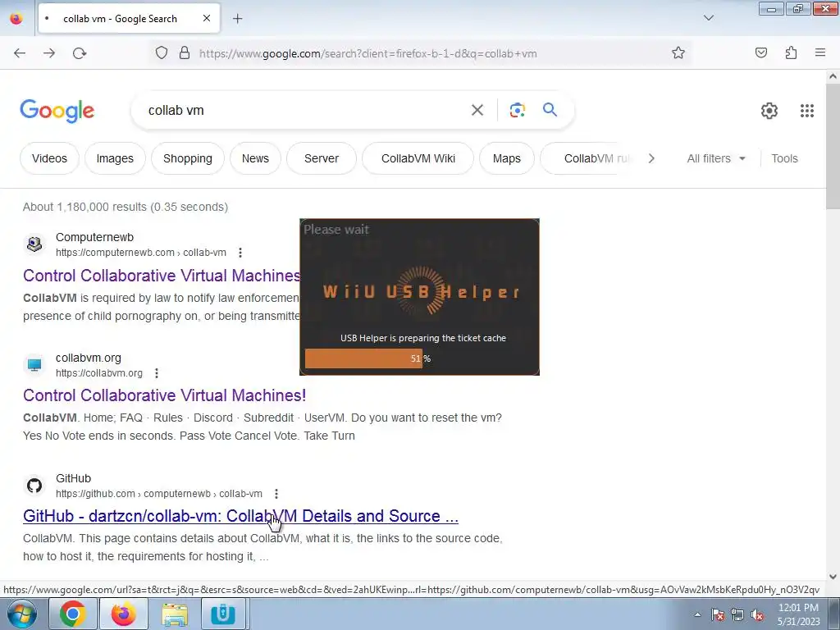The image size is (840, 630).
Task: Expand the All filters dropdown
Action: [716, 158]
